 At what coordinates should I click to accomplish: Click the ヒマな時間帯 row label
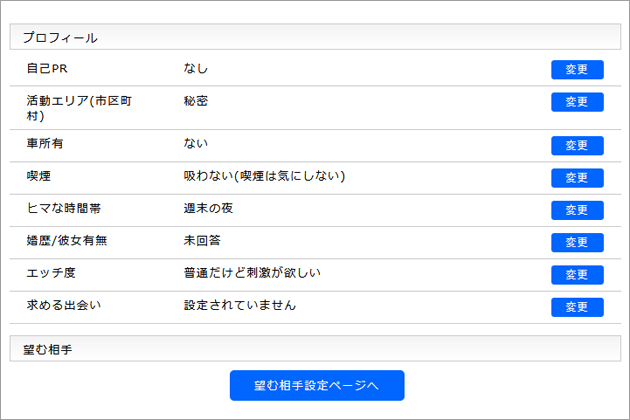64,209
